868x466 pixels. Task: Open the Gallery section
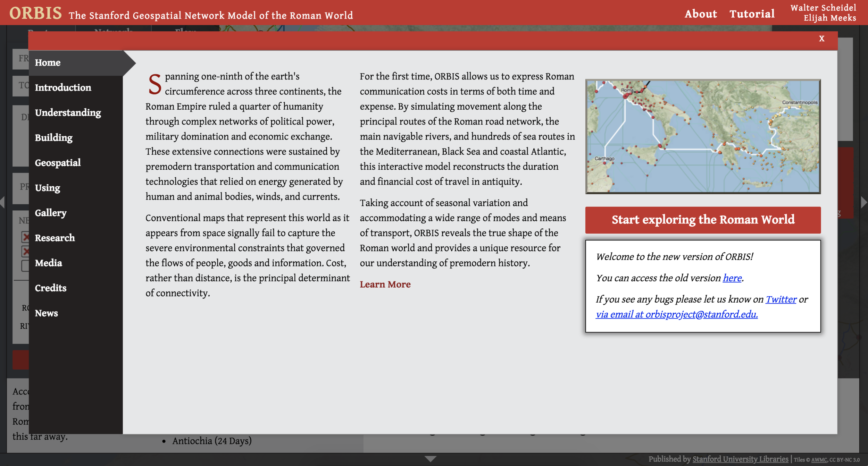pyautogui.click(x=51, y=213)
